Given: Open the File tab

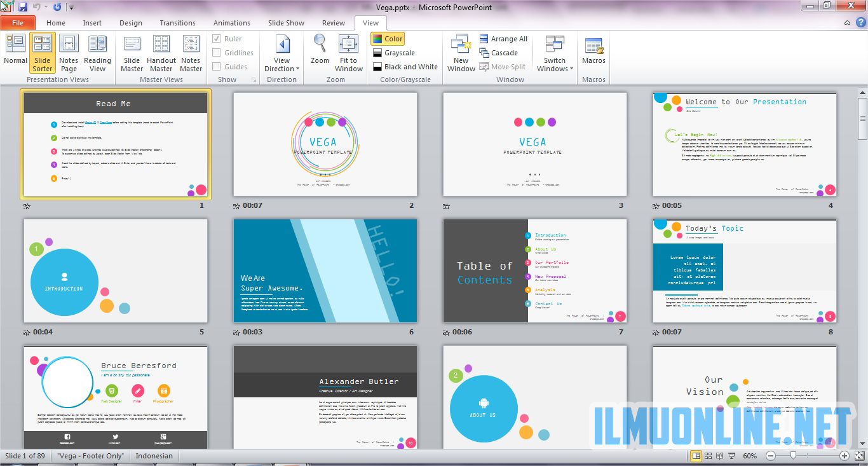Looking at the screenshot, I should (18, 23).
